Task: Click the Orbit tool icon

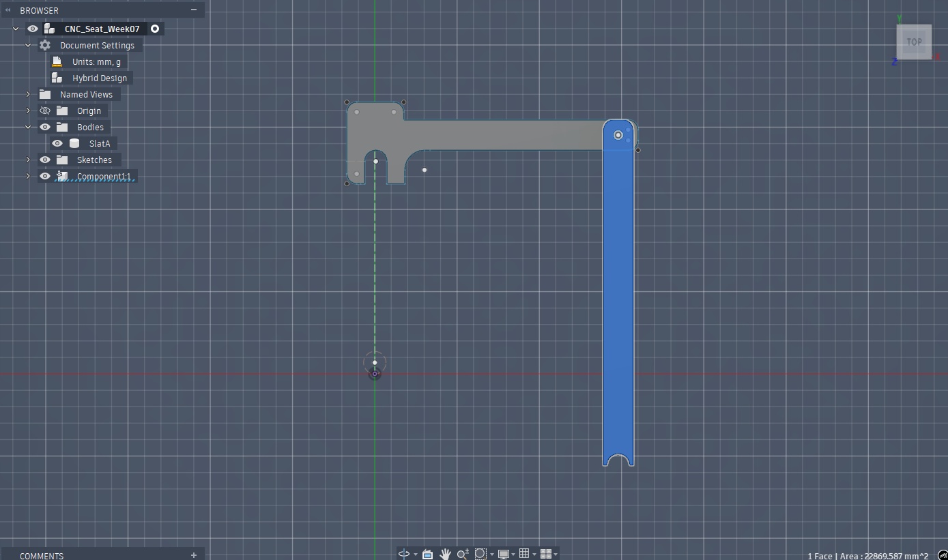Action: (x=404, y=554)
